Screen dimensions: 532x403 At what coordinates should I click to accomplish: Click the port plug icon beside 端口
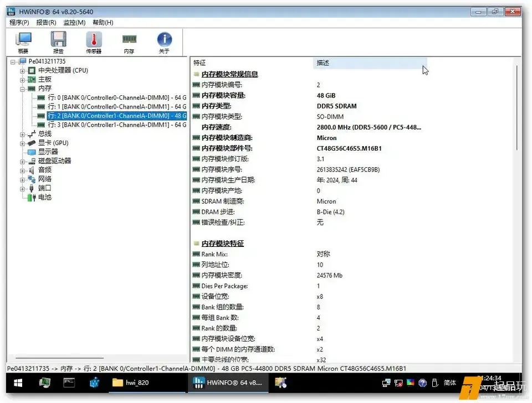tap(32, 188)
